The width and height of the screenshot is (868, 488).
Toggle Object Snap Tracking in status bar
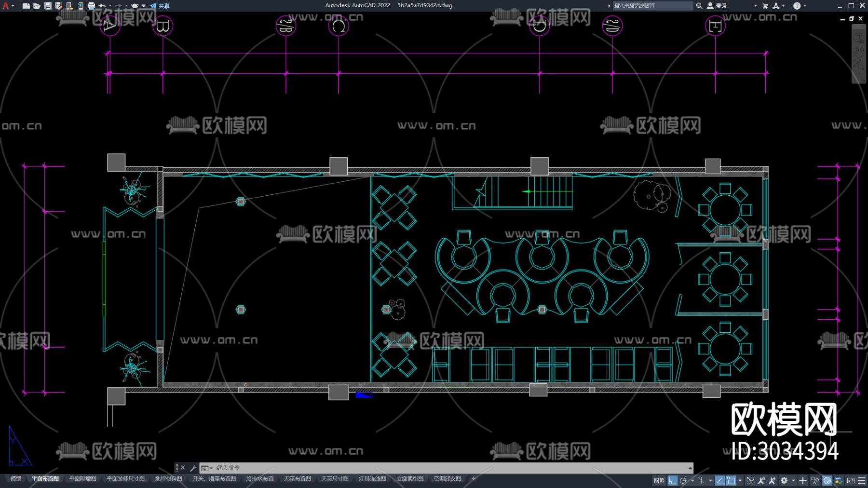point(720,480)
